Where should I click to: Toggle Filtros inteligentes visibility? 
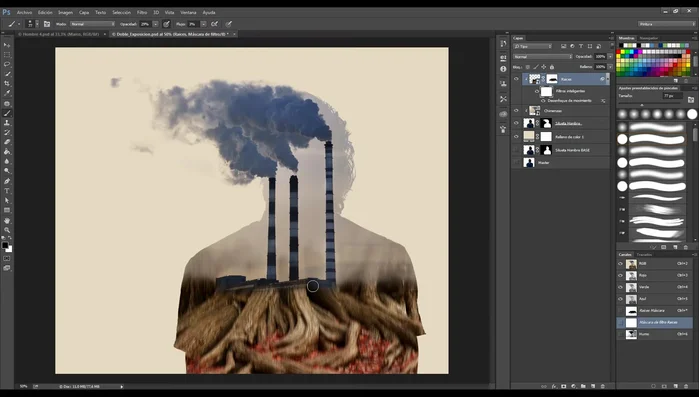coord(537,91)
